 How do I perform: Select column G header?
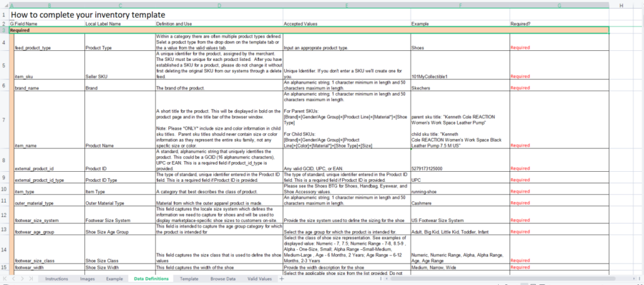[x=559, y=5]
